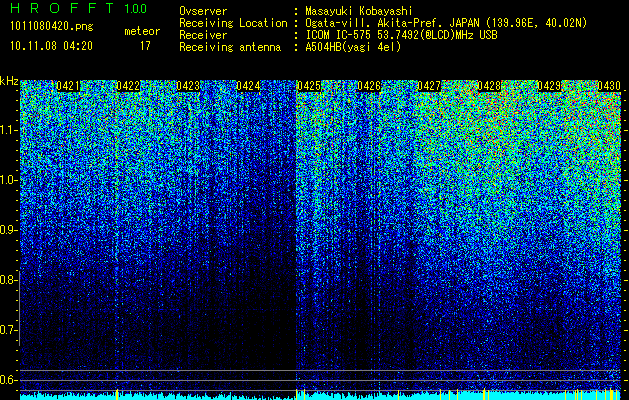This screenshot has width=629, height=400.
Task: Click the 0421 time marker
Action: (x=68, y=86)
